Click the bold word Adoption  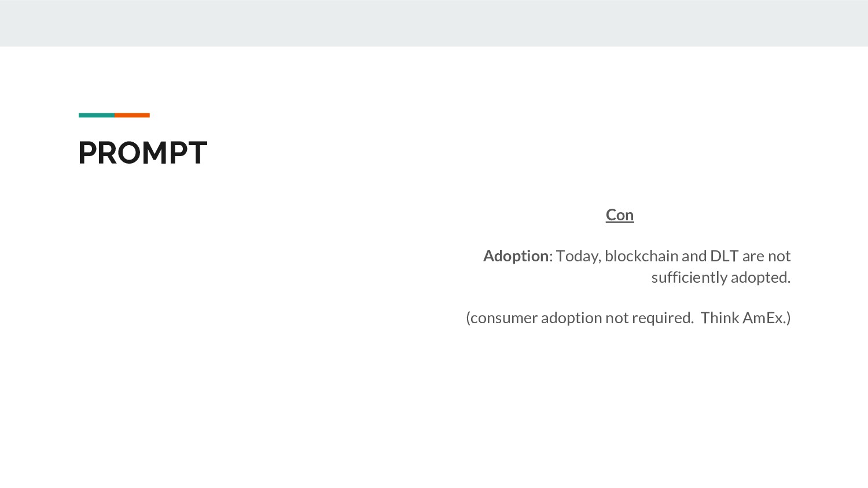pos(516,256)
